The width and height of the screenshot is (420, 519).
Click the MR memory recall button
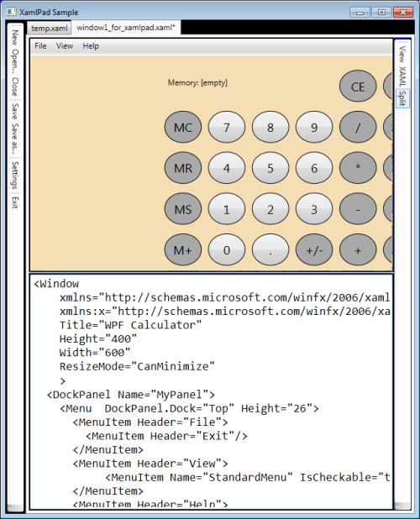(183, 168)
